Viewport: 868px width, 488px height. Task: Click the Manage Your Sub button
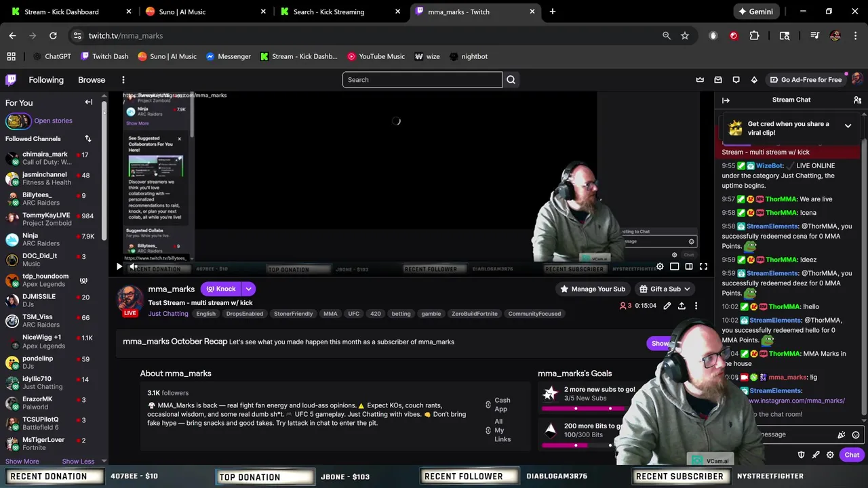click(x=592, y=289)
